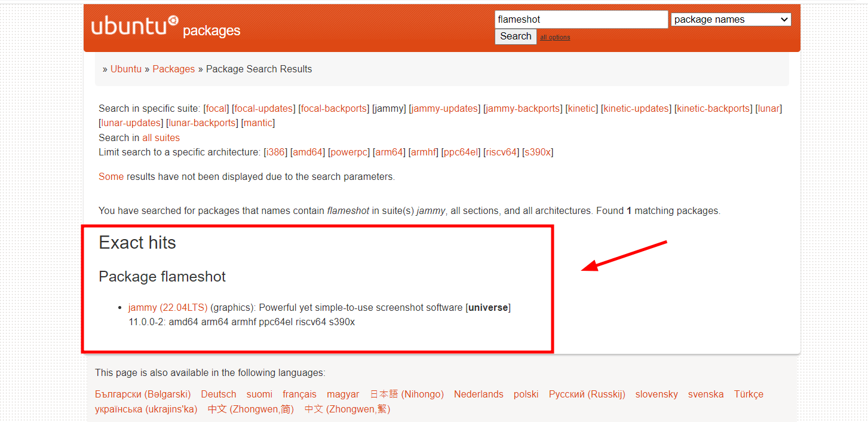Switch page language to 中文 (Zhongwen,简)
The height and width of the screenshot is (422, 868).
tap(251, 409)
